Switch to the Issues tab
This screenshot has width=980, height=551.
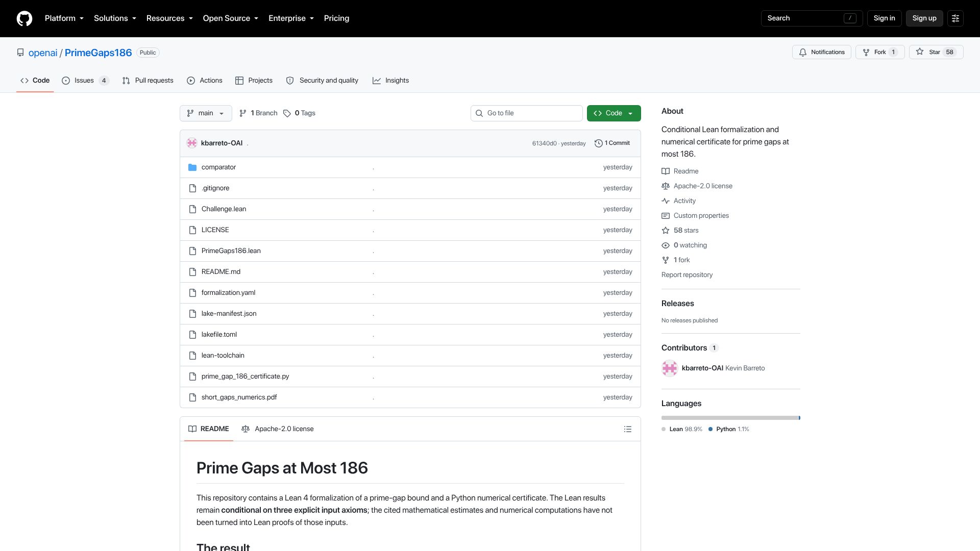[85, 81]
